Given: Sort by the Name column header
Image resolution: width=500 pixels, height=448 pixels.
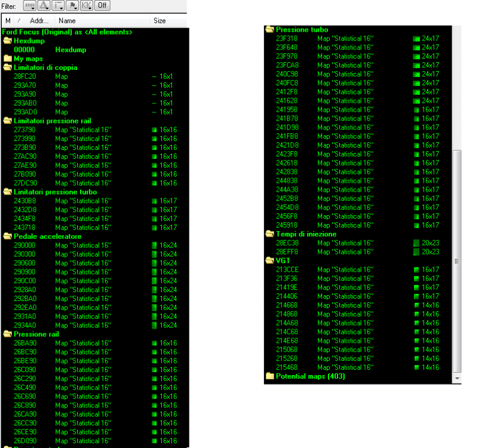Looking at the screenshot, I should point(102,21).
